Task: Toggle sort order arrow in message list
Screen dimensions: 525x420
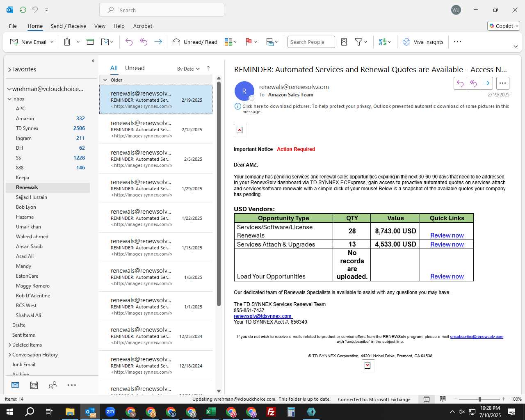Action: click(x=208, y=68)
